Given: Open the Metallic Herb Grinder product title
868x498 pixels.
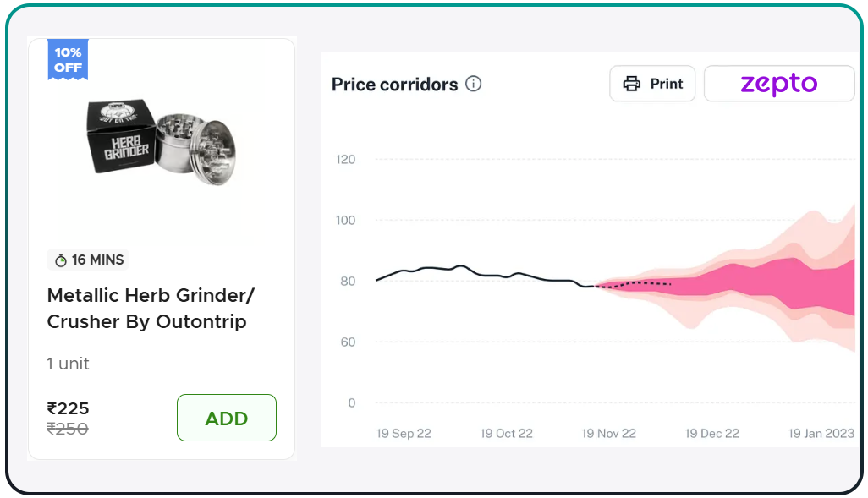Looking at the screenshot, I should [150, 309].
